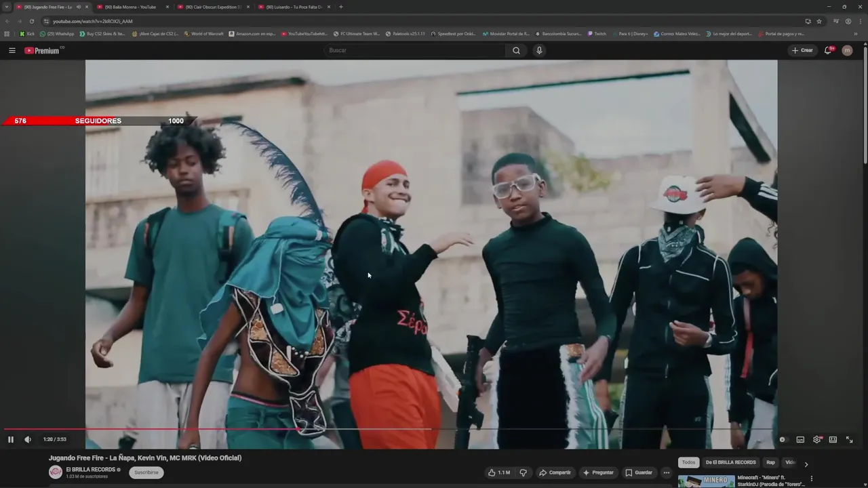This screenshot has height=488, width=868.
Task: Close the Clair Obscur Expedition tab
Action: tap(248, 7)
